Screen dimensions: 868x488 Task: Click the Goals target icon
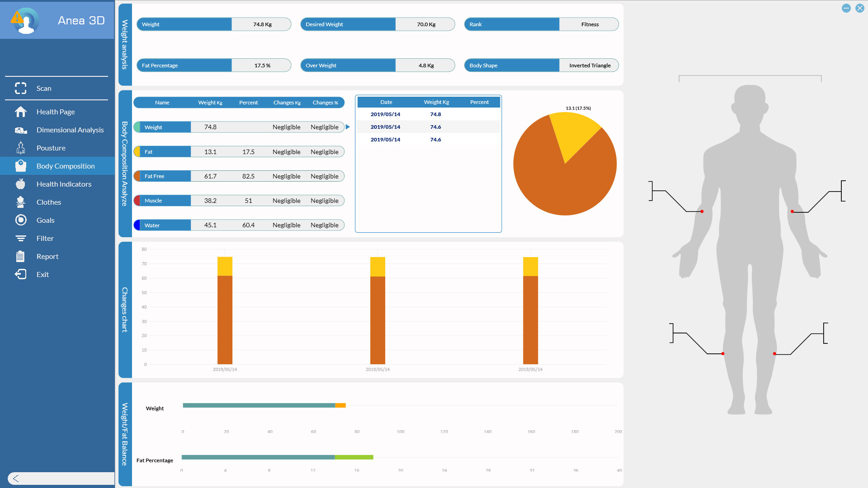tap(20, 220)
